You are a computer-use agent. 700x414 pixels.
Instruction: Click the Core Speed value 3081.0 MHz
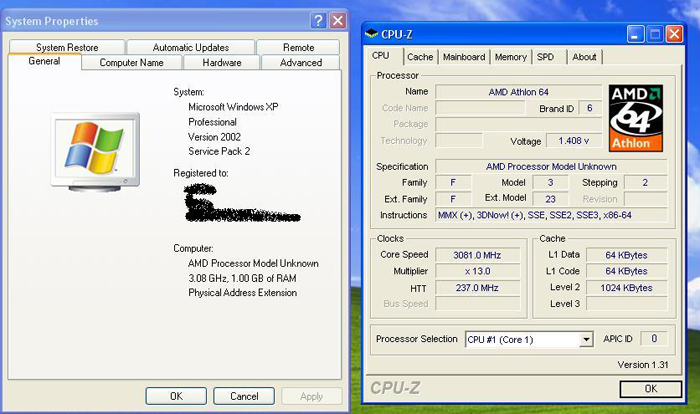[477, 255]
